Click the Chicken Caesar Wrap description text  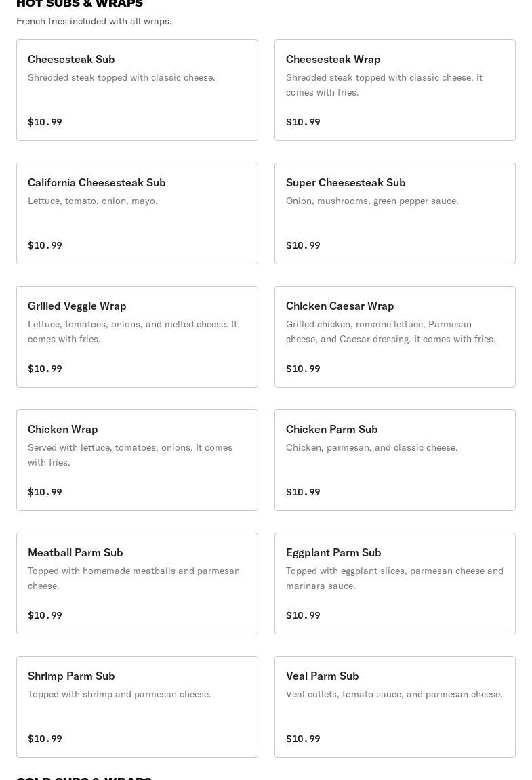pyautogui.click(x=390, y=331)
